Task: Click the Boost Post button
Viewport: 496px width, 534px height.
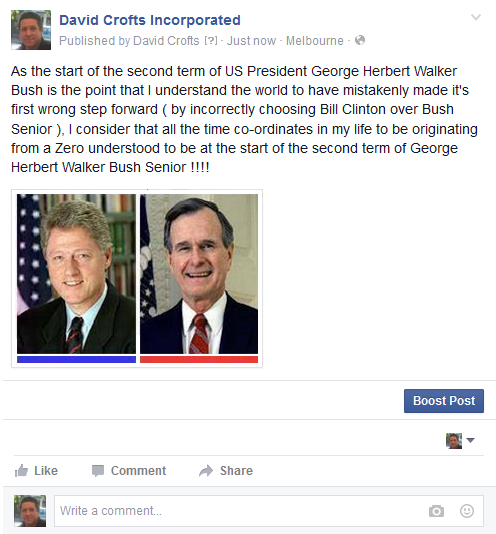Action: pyautogui.click(x=444, y=401)
